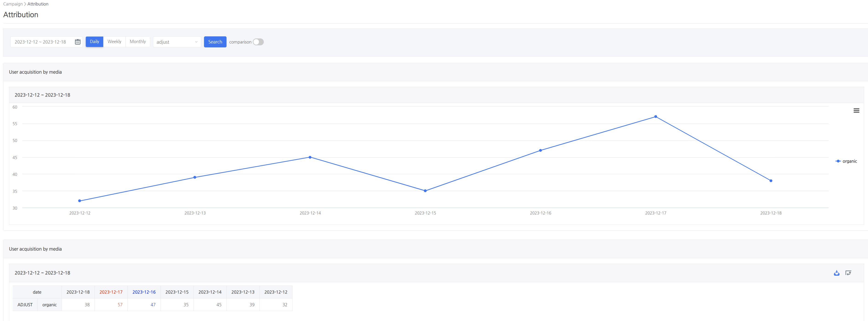Select the Daily tab
The height and width of the screenshot is (321, 868).
[x=94, y=41]
